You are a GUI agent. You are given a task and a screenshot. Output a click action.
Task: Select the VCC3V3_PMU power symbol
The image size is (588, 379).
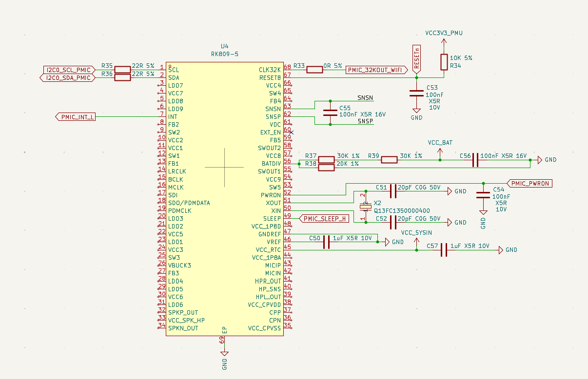444,33
